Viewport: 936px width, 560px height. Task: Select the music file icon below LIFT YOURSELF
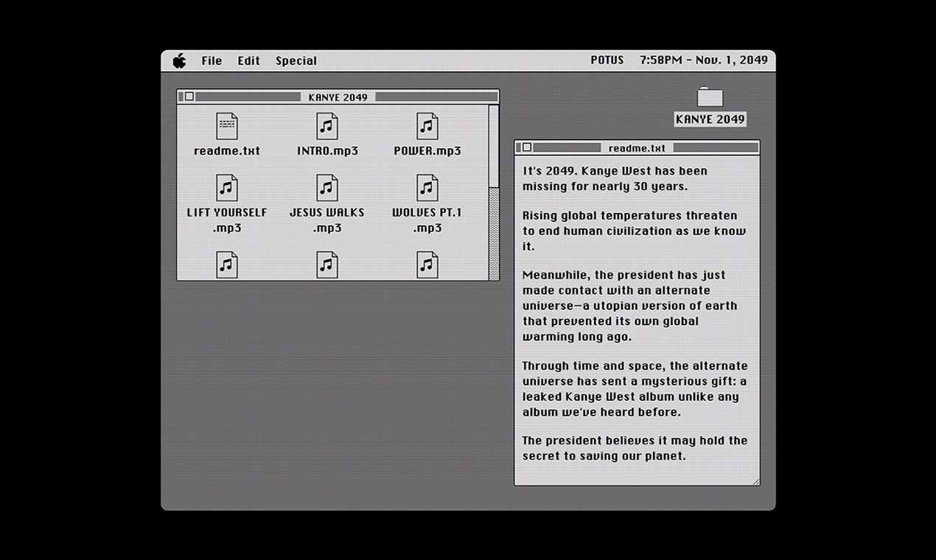[x=227, y=265]
